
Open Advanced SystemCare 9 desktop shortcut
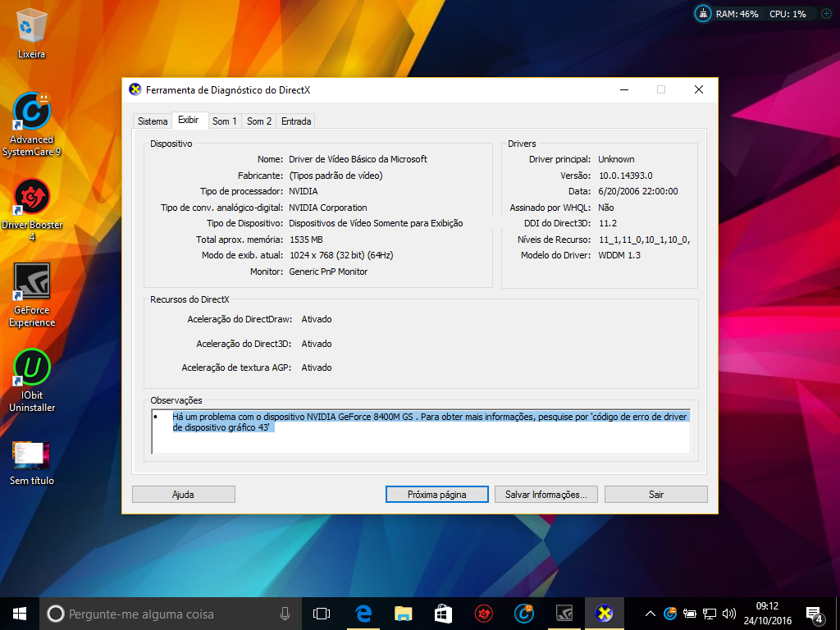coord(32,125)
